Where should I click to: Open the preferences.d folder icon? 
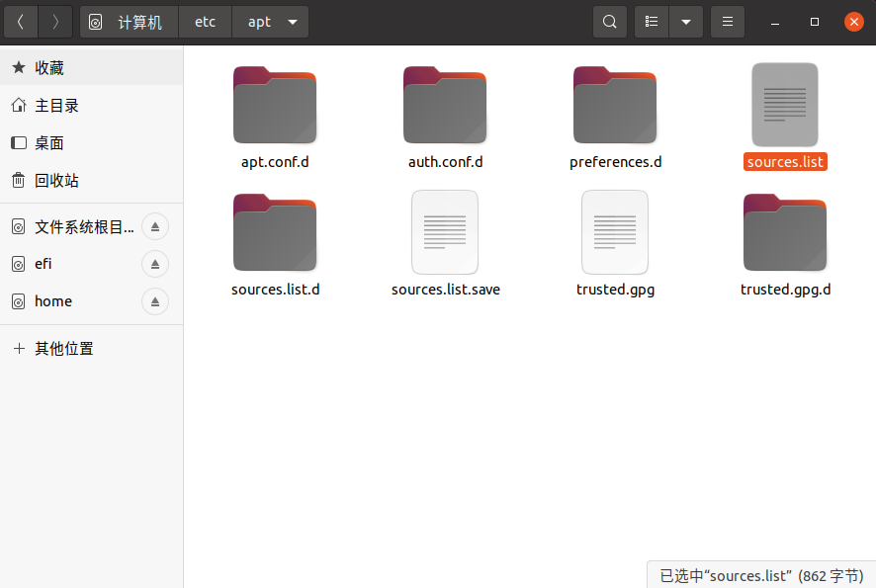[x=615, y=105]
